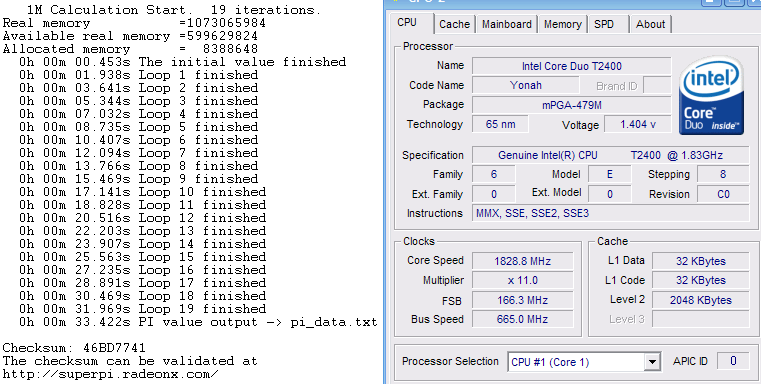The width and height of the screenshot is (761, 384).
Task: Open the About tab
Action: tap(650, 24)
